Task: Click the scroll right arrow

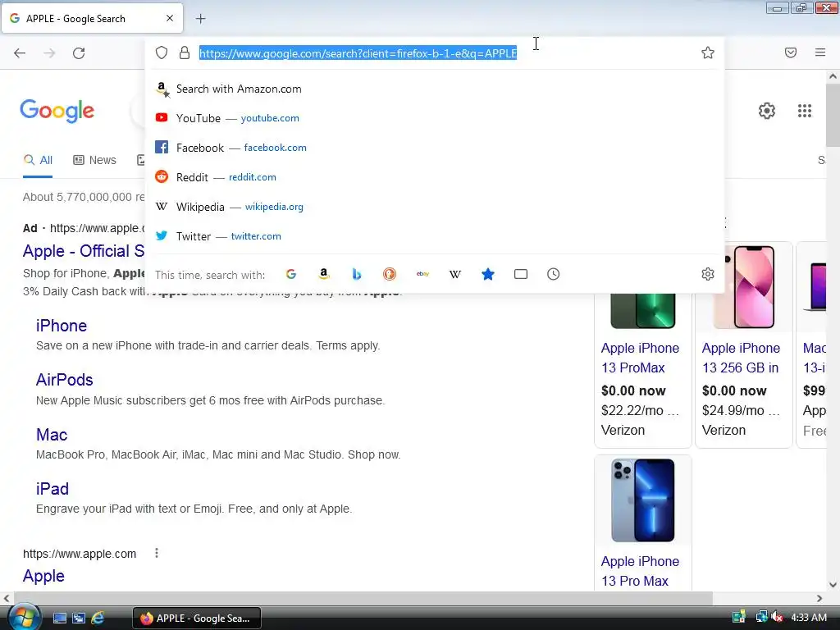Action: coord(819,598)
